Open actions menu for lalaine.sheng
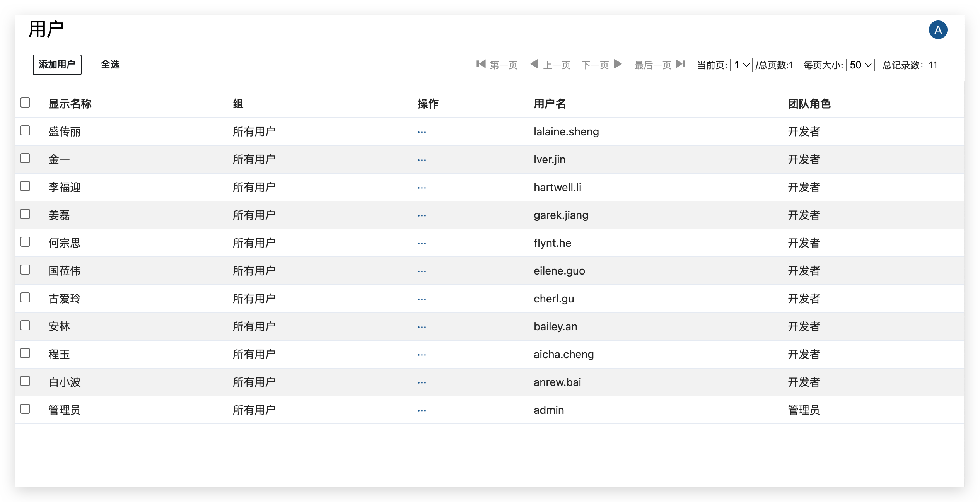The height and width of the screenshot is (502, 980). click(x=422, y=132)
